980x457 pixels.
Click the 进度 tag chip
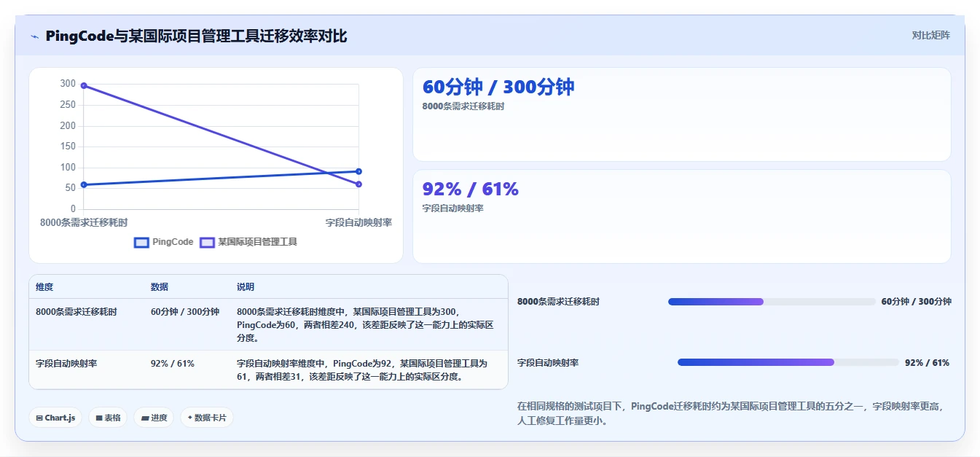click(x=154, y=418)
